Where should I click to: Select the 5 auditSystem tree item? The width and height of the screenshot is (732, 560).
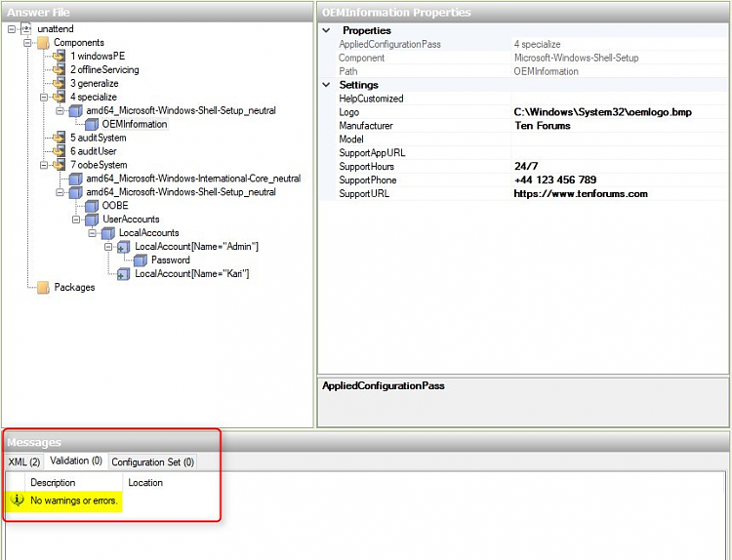point(98,138)
